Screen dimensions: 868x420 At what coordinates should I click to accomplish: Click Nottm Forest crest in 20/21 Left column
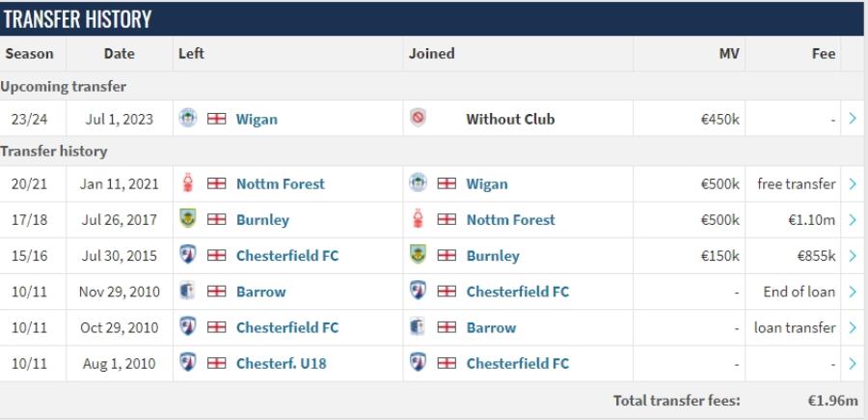tap(188, 183)
